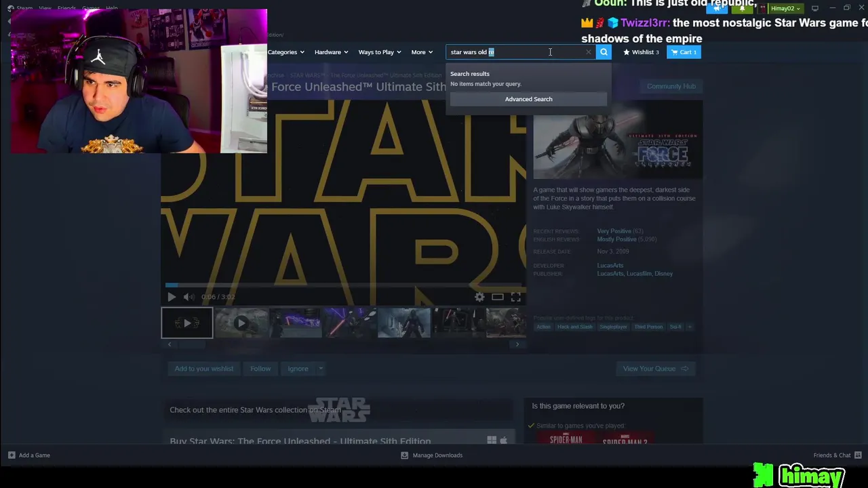Image resolution: width=868 pixels, height=488 pixels.
Task: Toggle theater mode for the video
Action: click(498, 297)
